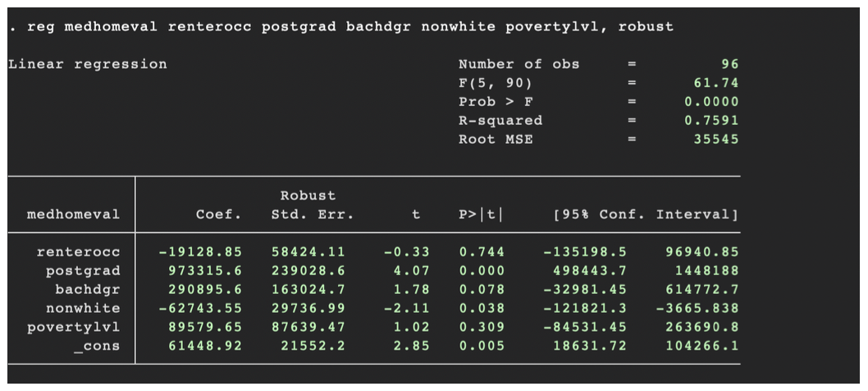Click the nonwhite variable label
Screen dimensions: 868x391
[83, 308]
